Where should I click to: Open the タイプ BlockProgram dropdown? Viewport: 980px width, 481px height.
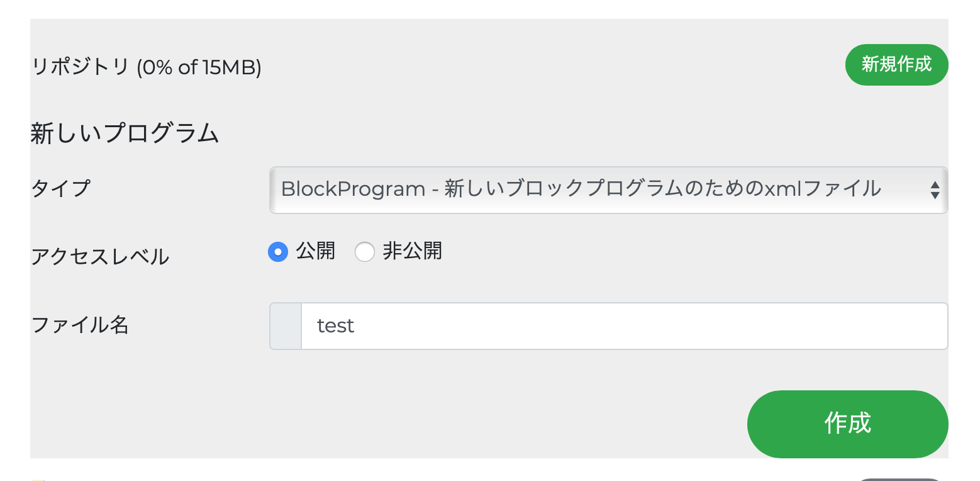point(608,190)
